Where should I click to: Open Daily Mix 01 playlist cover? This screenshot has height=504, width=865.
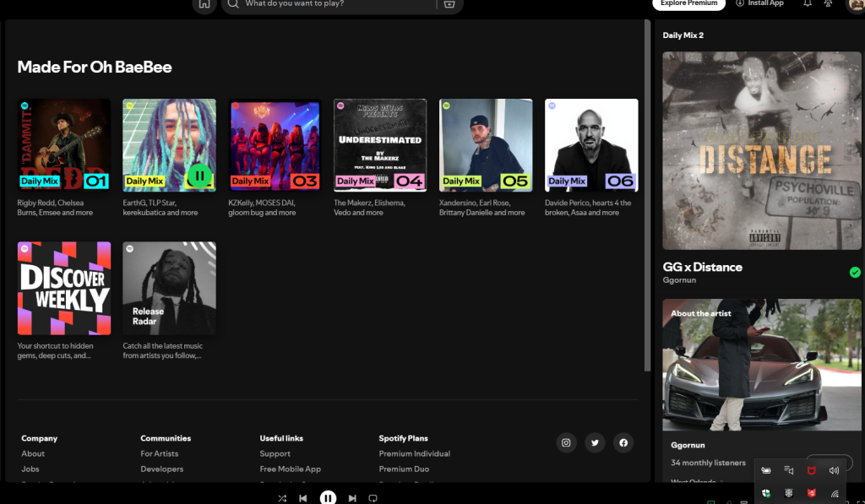pyautogui.click(x=64, y=145)
